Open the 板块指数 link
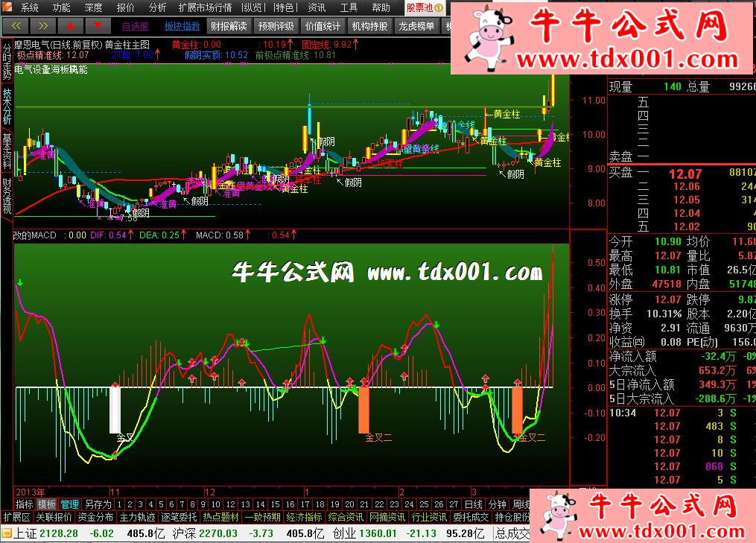756x543 pixels. [x=182, y=27]
